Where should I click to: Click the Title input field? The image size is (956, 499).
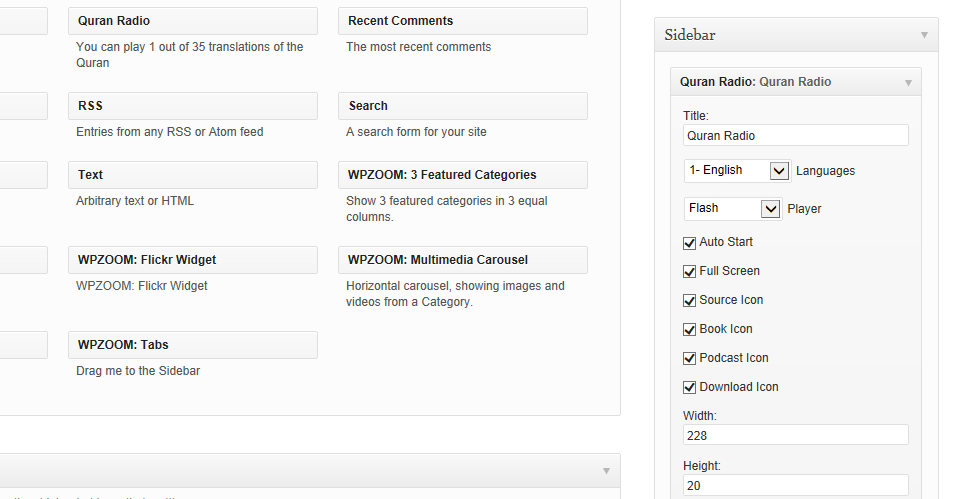click(796, 135)
